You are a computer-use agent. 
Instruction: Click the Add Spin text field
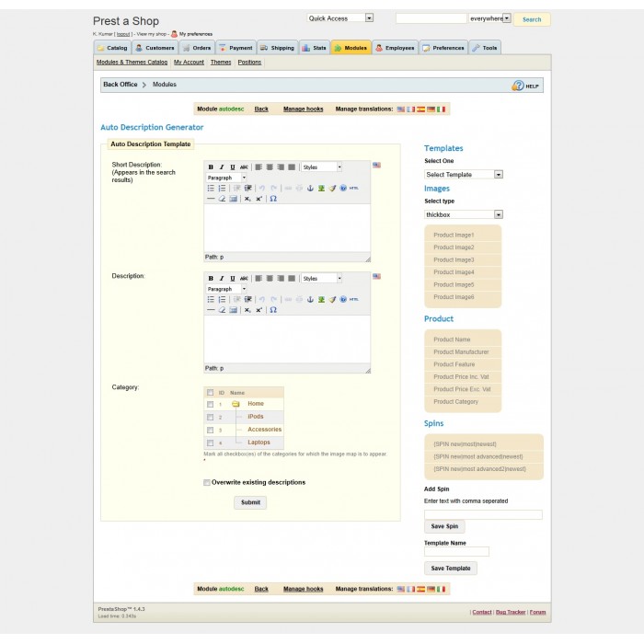pos(483,514)
